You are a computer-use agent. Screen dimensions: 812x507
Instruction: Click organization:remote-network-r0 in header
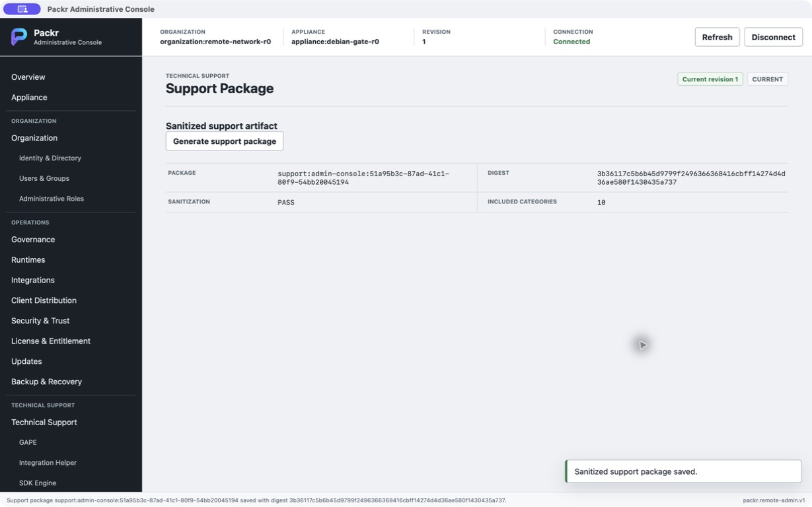coord(215,42)
